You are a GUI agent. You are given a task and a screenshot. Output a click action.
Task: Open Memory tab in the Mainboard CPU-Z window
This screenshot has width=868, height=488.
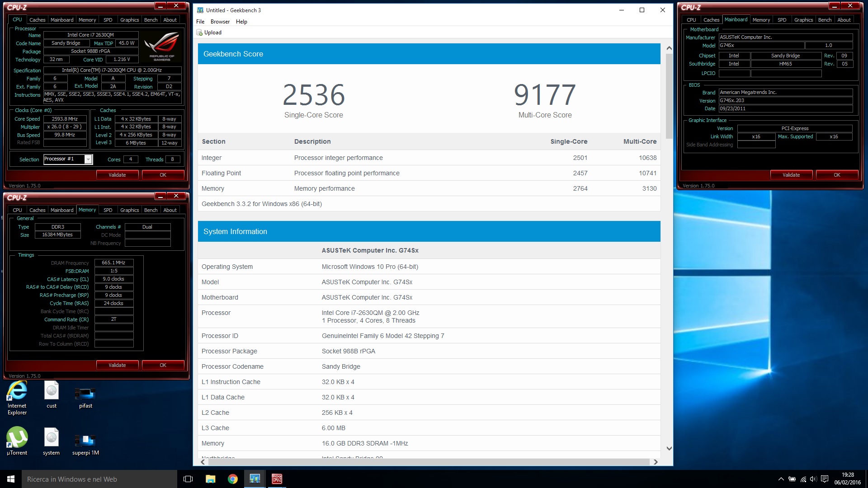(x=761, y=20)
